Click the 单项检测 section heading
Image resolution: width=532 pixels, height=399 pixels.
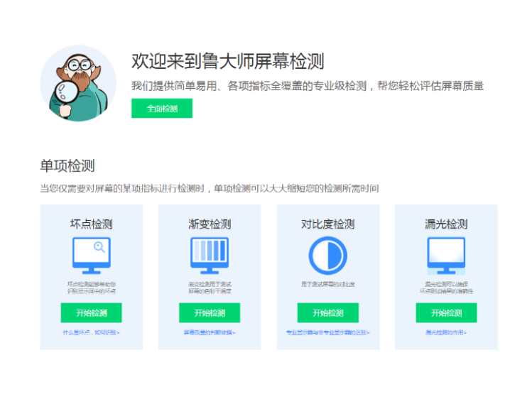coord(67,166)
